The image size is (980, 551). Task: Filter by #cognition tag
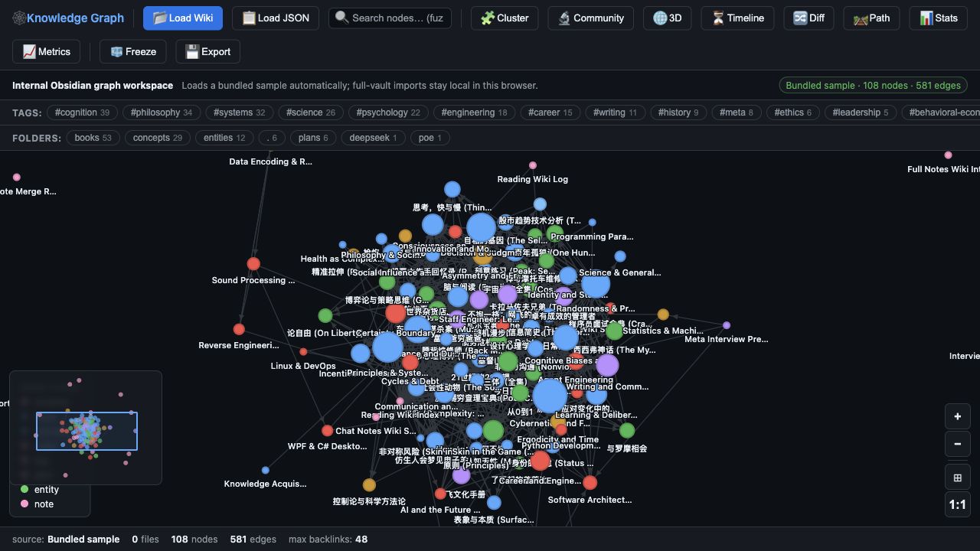[x=82, y=112]
